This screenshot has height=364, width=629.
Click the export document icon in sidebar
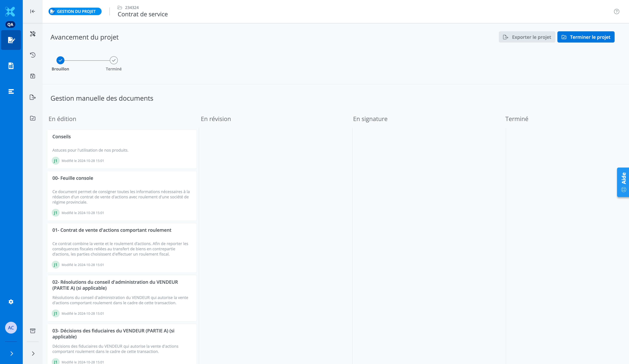(33, 97)
